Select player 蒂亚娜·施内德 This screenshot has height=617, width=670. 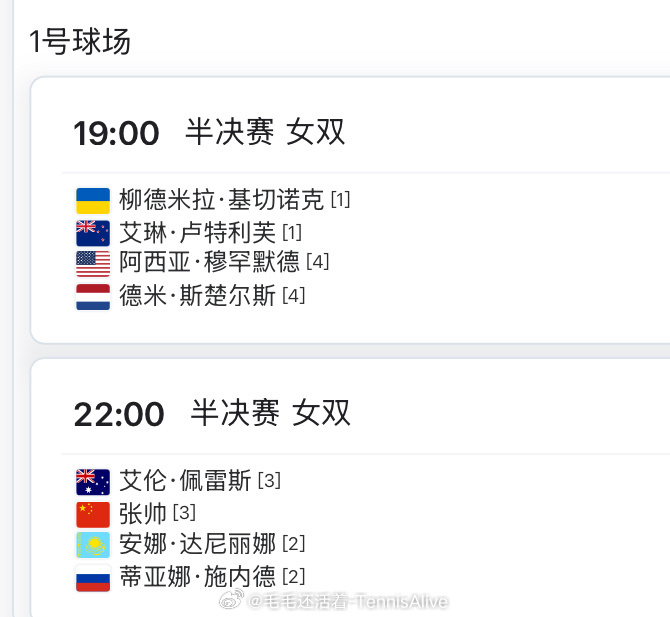[197, 576]
